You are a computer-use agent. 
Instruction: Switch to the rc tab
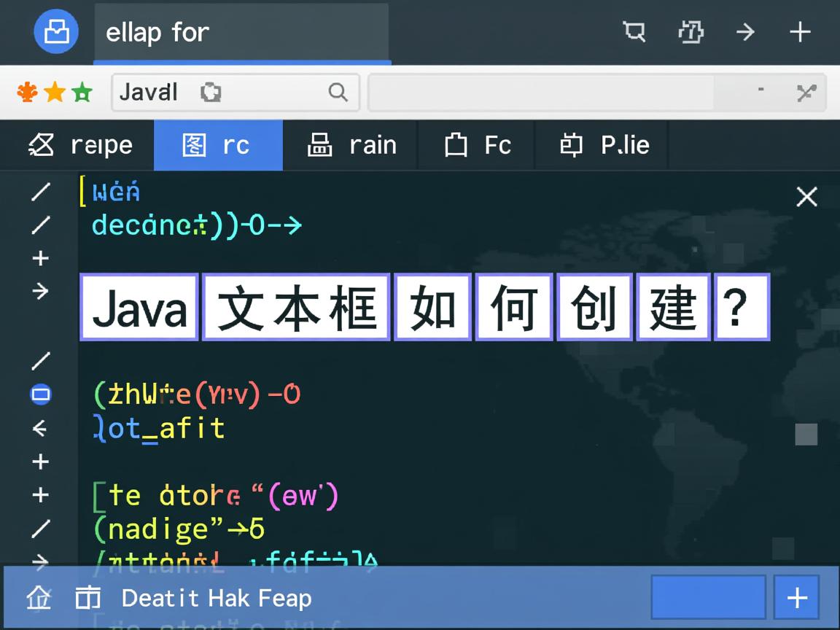tap(218, 144)
